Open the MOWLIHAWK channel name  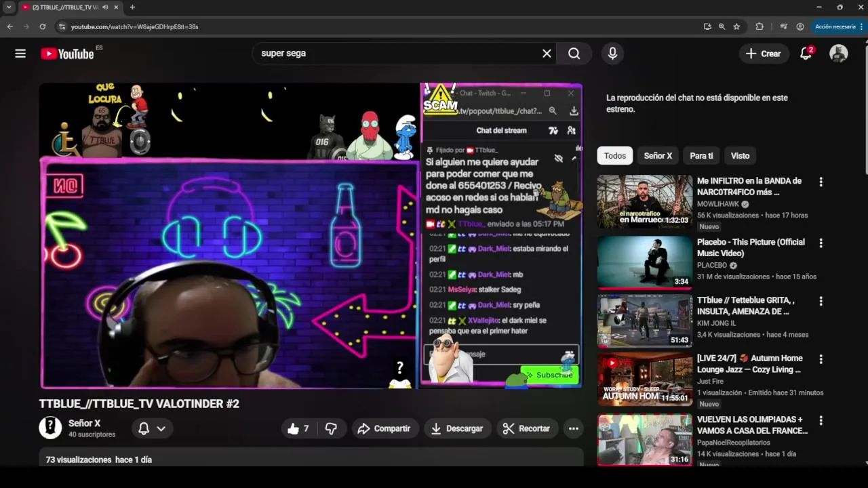719,204
